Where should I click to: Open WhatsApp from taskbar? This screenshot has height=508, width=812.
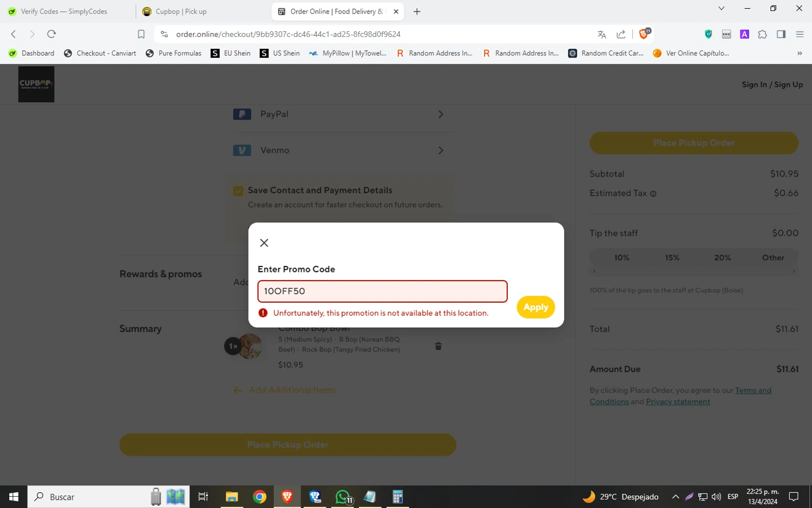pyautogui.click(x=343, y=497)
